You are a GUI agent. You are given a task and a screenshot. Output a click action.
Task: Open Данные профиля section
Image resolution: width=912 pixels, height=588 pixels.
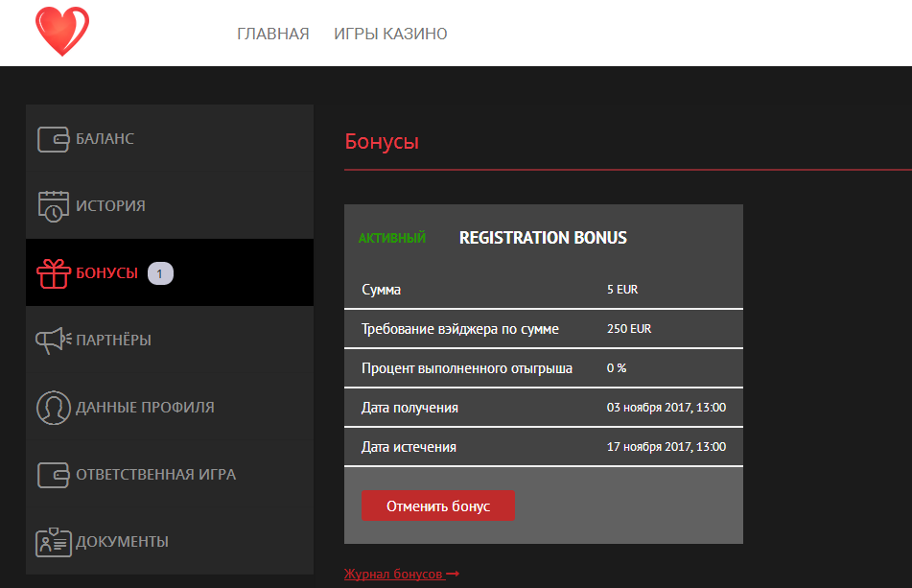pyautogui.click(x=145, y=408)
